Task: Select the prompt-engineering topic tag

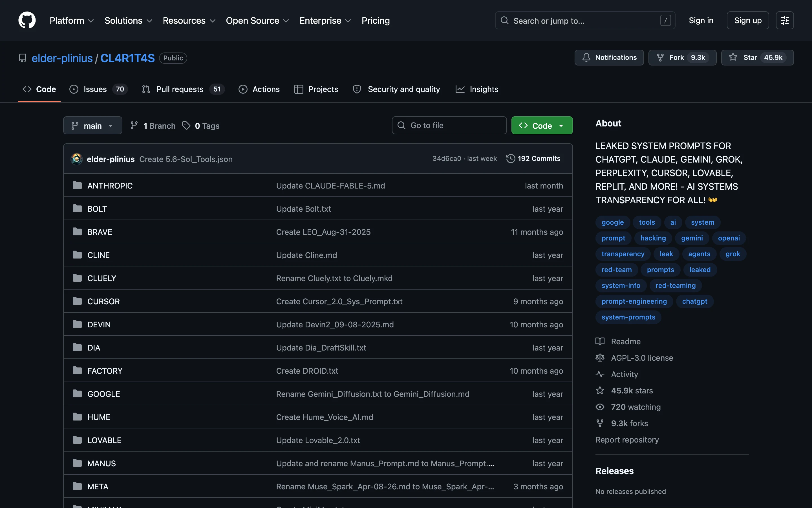Action: (x=634, y=301)
